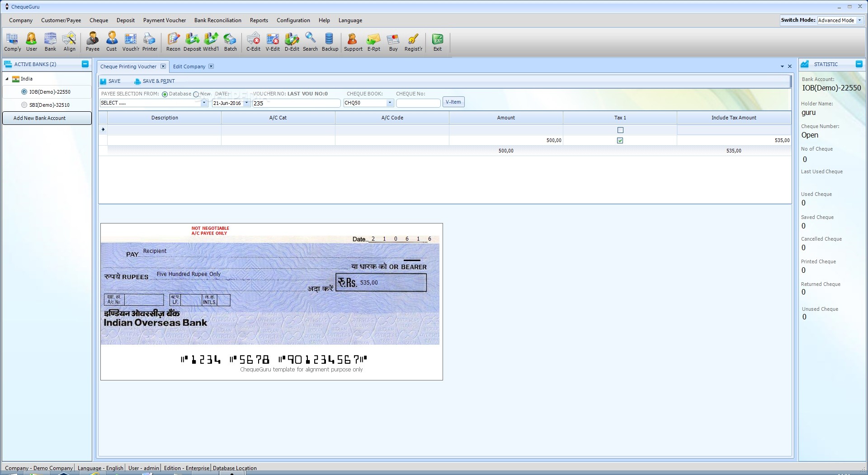Click the Deposit toolbar icon
This screenshot has height=475, width=868.
click(192, 42)
